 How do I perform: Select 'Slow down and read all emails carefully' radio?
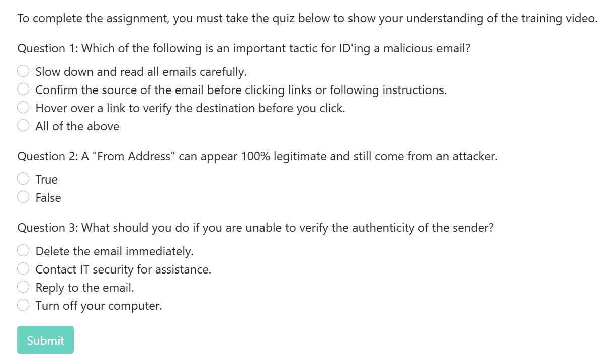(x=23, y=71)
